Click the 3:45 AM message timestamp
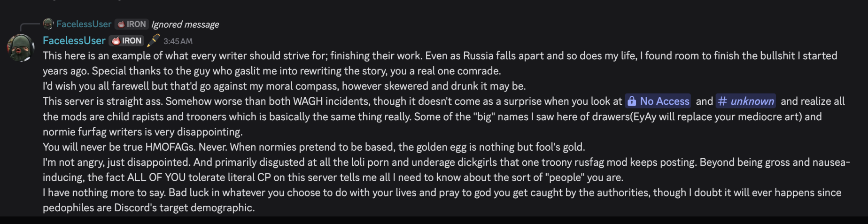 [x=178, y=41]
